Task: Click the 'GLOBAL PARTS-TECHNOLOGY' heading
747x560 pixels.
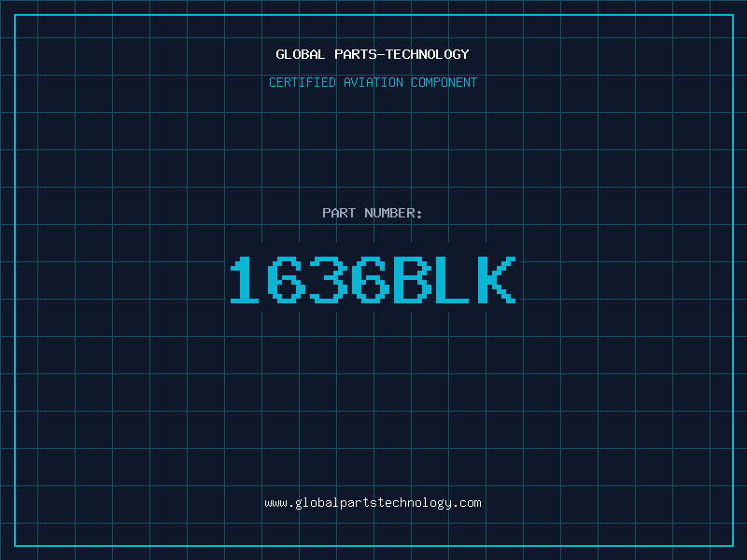Action: click(x=373, y=54)
